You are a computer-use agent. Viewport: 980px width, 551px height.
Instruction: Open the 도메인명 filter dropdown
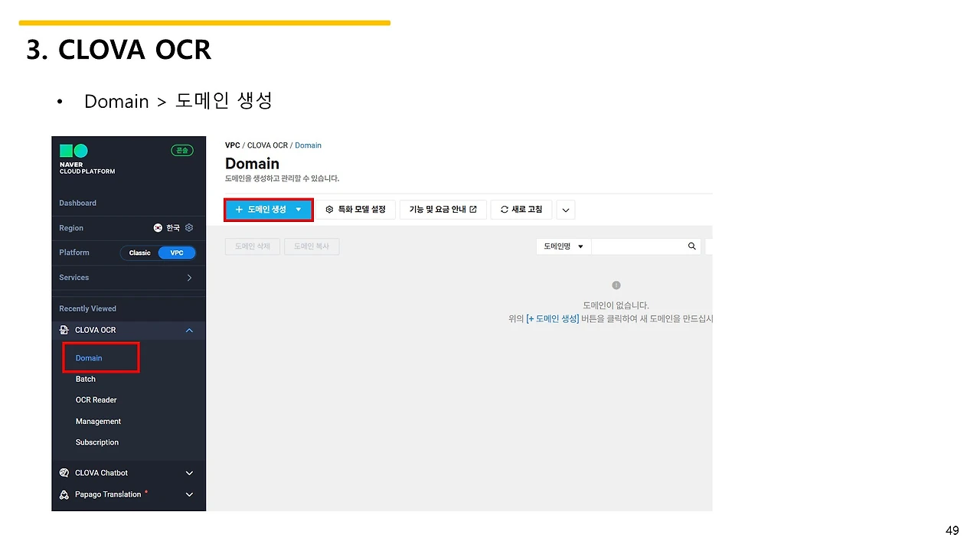[563, 246]
